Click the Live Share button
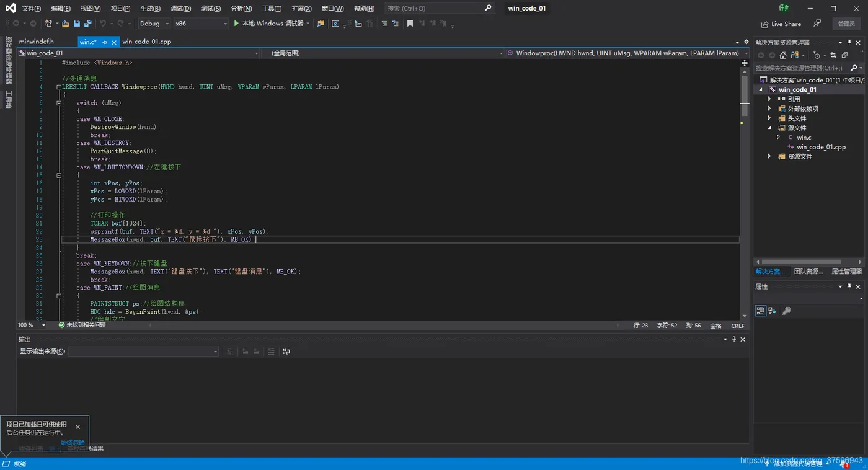Image resolution: width=868 pixels, height=470 pixels. click(781, 24)
